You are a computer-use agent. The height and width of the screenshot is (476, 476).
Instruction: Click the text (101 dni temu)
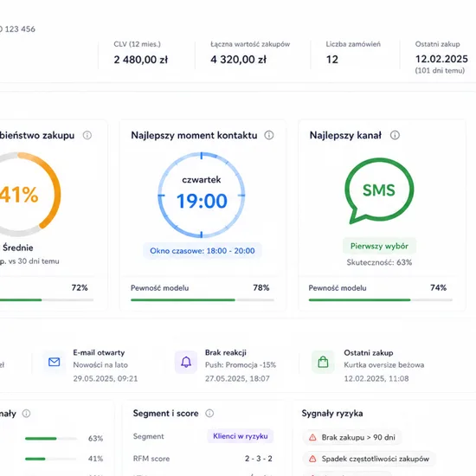pos(440,71)
